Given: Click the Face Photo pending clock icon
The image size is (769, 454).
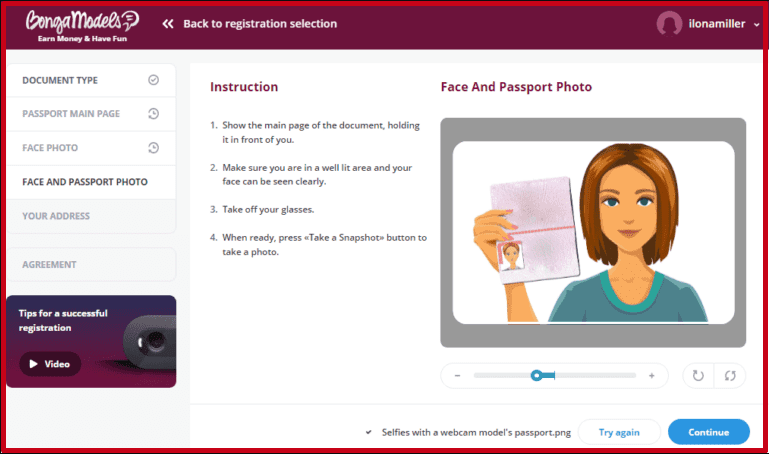Looking at the screenshot, I should point(154,148).
